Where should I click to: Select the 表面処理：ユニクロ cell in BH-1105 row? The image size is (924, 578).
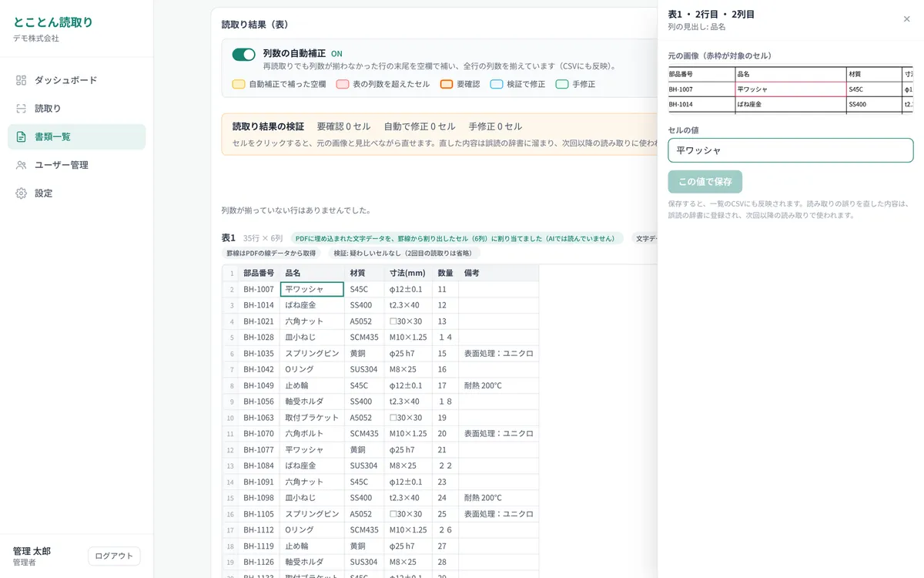(x=498, y=514)
